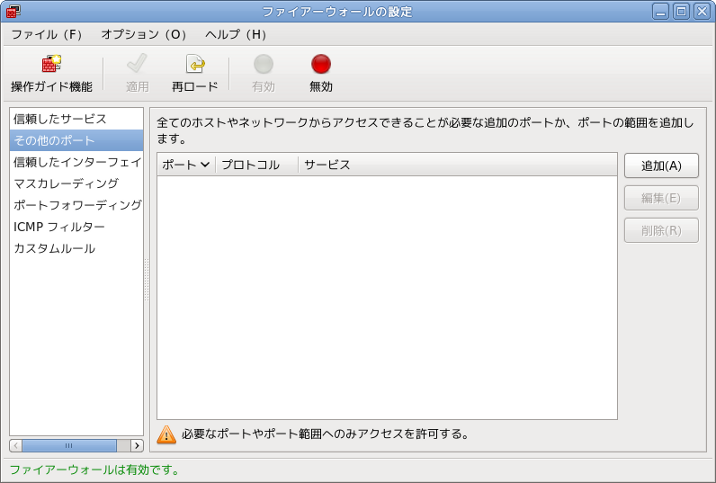Click the 適用 checkmark toolbar icon

click(137, 64)
